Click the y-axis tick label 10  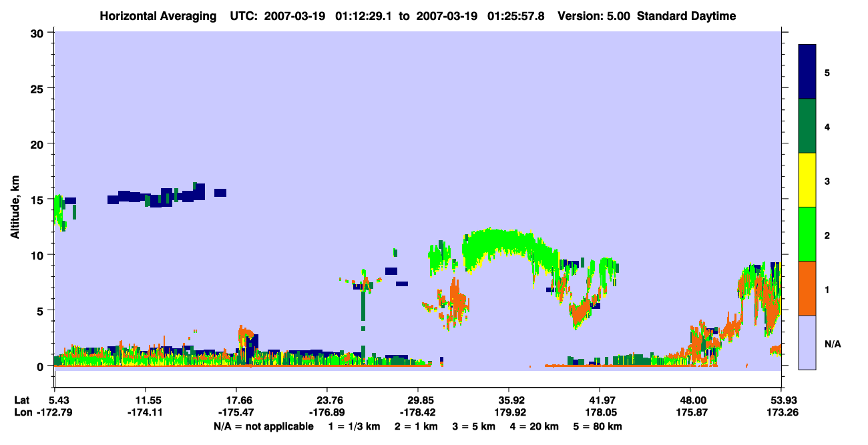tap(39, 255)
